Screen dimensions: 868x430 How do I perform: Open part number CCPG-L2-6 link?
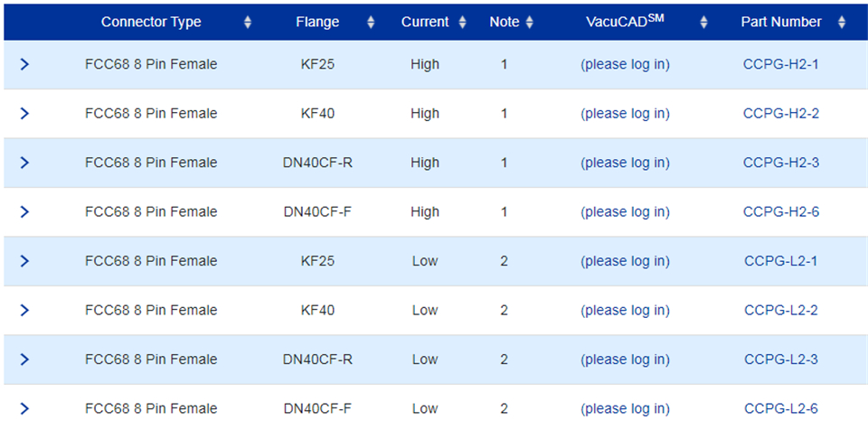pos(780,408)
